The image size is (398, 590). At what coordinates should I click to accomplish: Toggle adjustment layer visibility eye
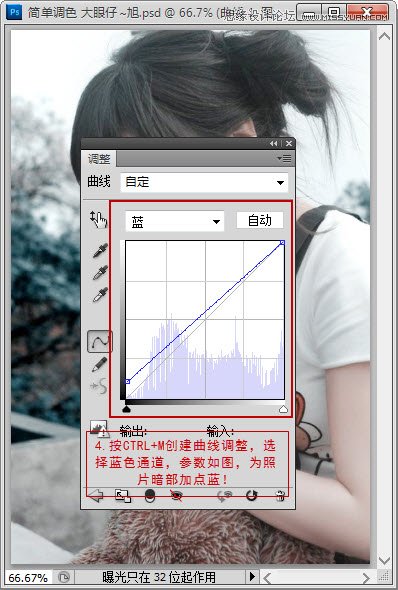pos(176,496)
